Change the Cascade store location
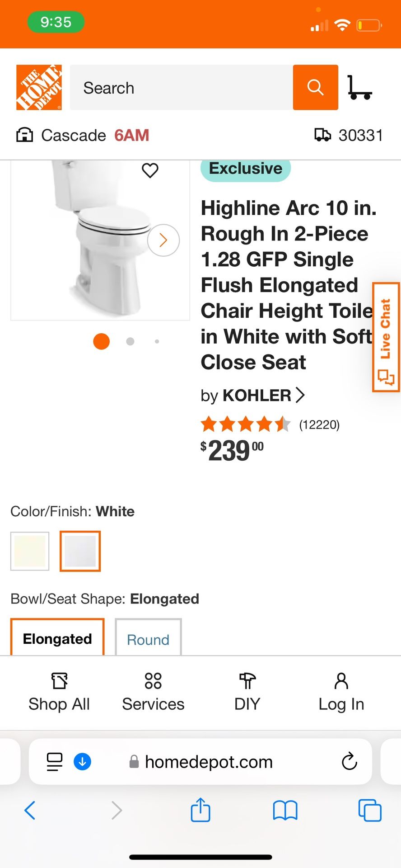 73,135
